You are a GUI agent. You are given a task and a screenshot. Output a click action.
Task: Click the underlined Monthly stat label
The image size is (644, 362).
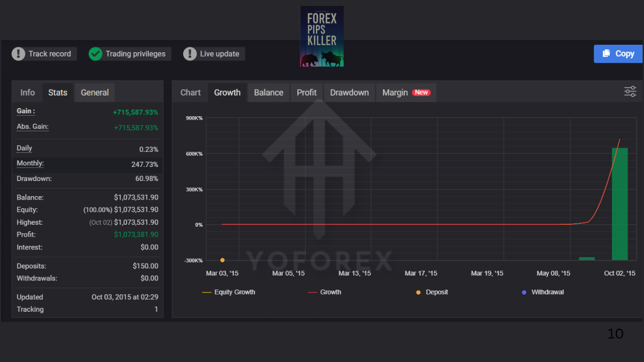point(30,163)
